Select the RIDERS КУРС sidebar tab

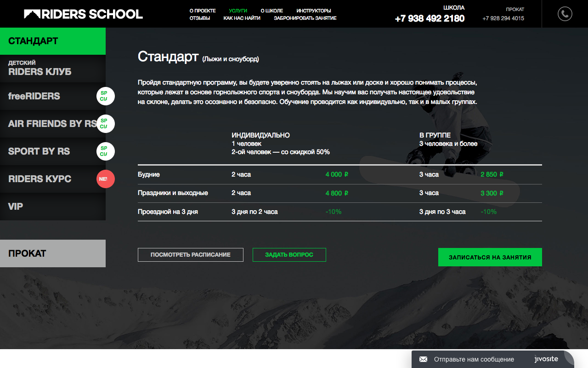(x=53, y=179)
